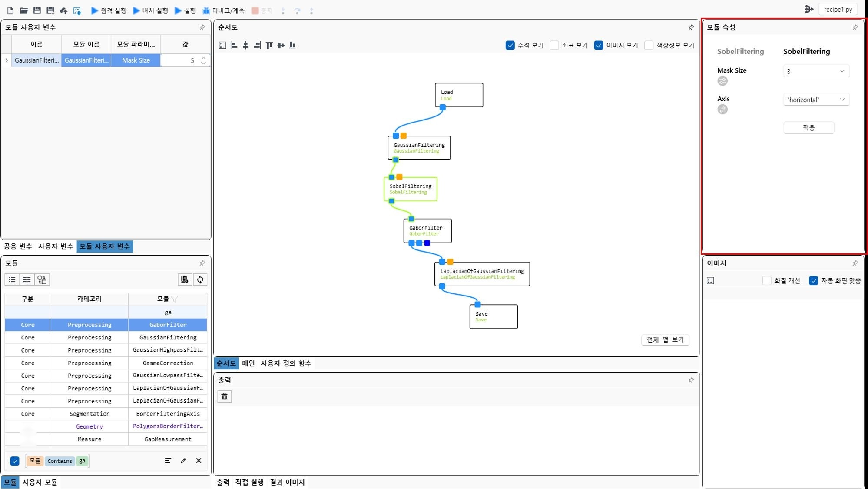This screenshot has width=868, height=489.
Task: Click the cloud upload icon
Action: tap(63, 10)
